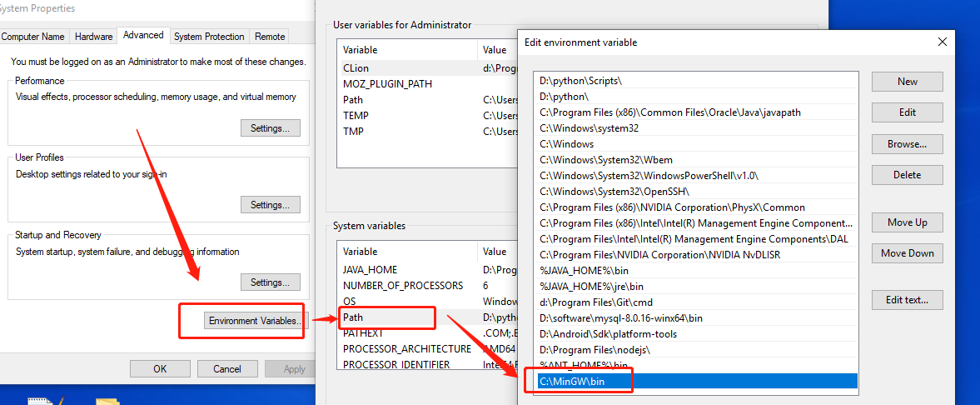Select the mysql-8.0.16-winx64\bin entry
This screenshot has width=980, height=405.
698,318
